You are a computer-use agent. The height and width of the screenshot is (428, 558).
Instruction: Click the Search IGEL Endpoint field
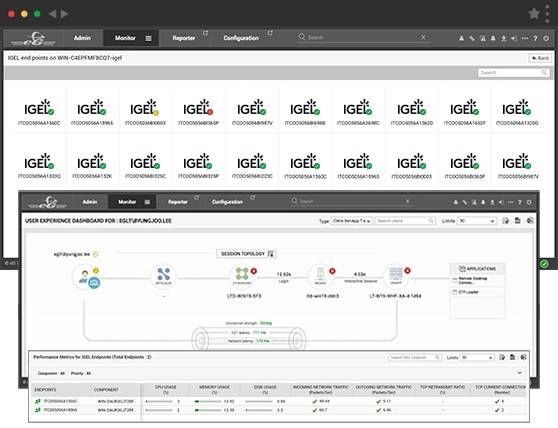(x=415, y=357)
